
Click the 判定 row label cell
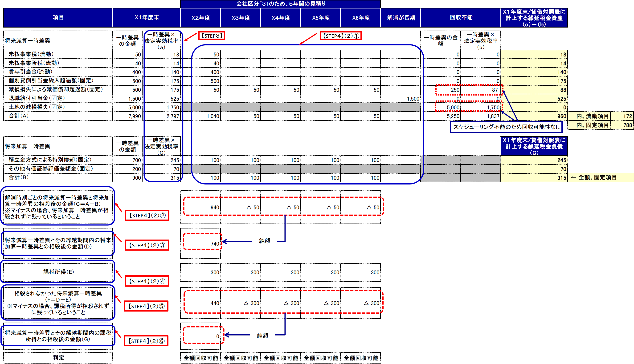(58, 357)
